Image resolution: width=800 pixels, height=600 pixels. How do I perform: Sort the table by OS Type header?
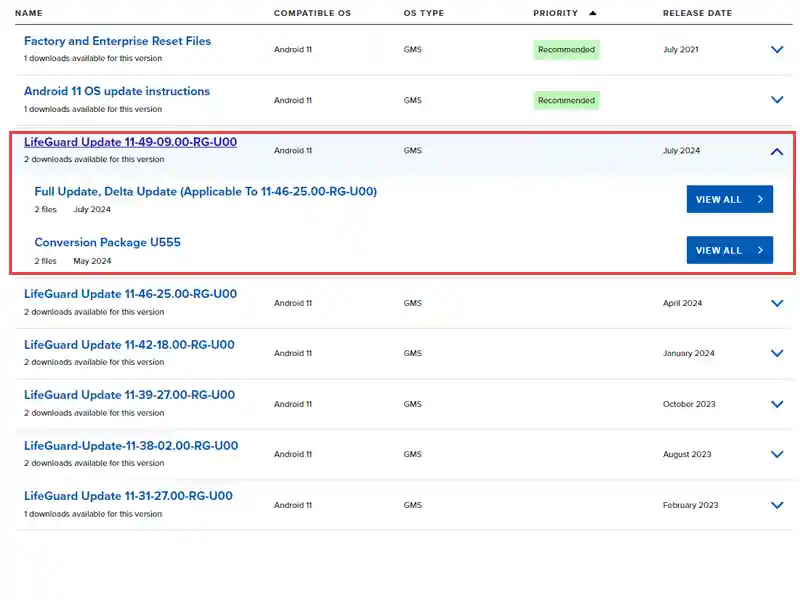coord(423,13)
